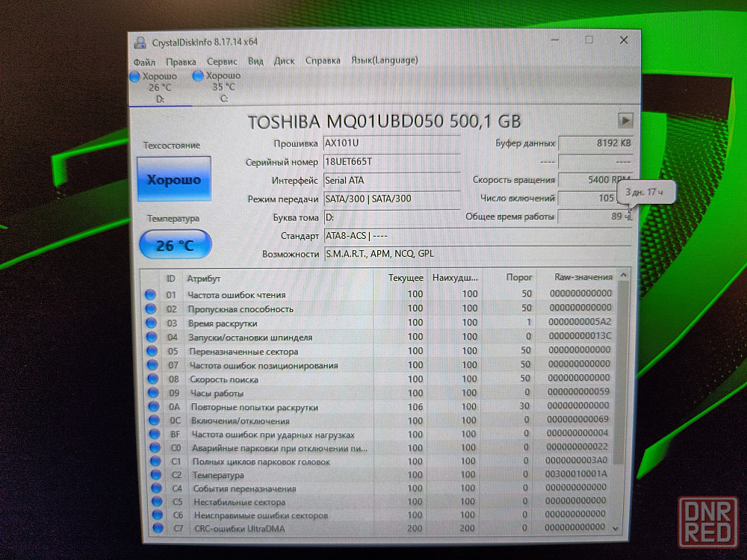Open the Файл menu
747x560 pixels.
click(145, 61)
